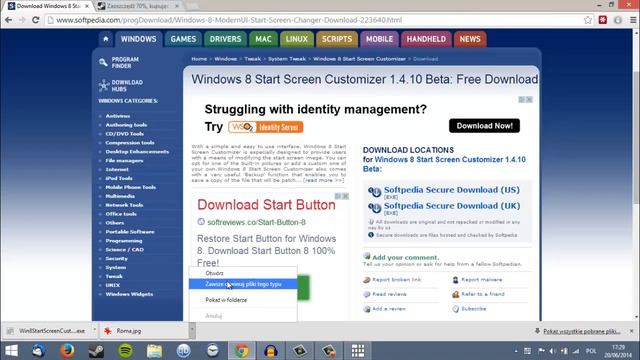Open the SCRIPTS section tab

click(337, 39)
